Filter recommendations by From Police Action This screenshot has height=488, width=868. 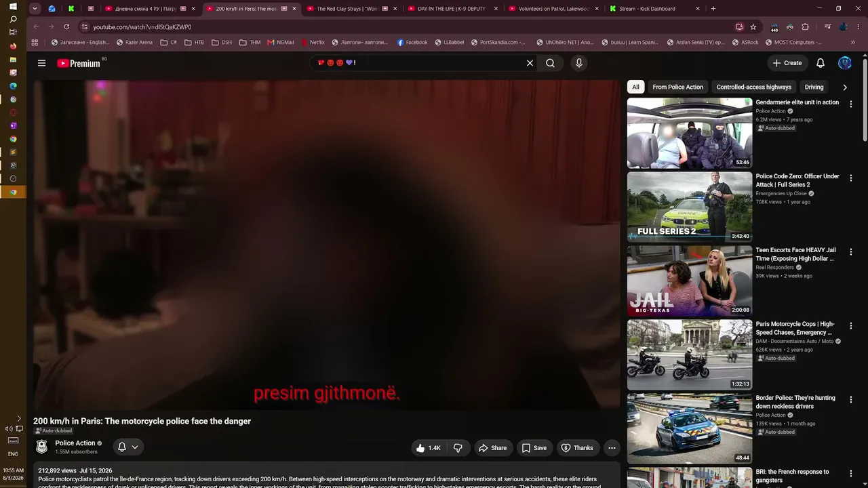[677, 87]
